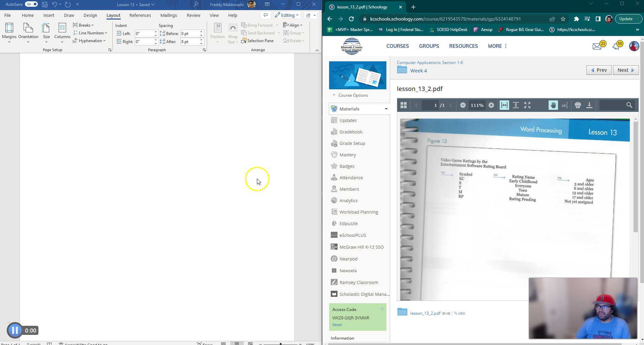Enable the PDF hand pan tool
Image resolution: width=644 pixels, height=345 pixels.
(x=553, y=105)
